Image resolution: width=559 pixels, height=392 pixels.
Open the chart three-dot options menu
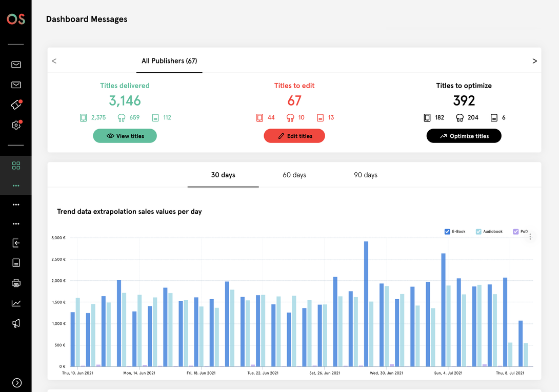(530, 237)
